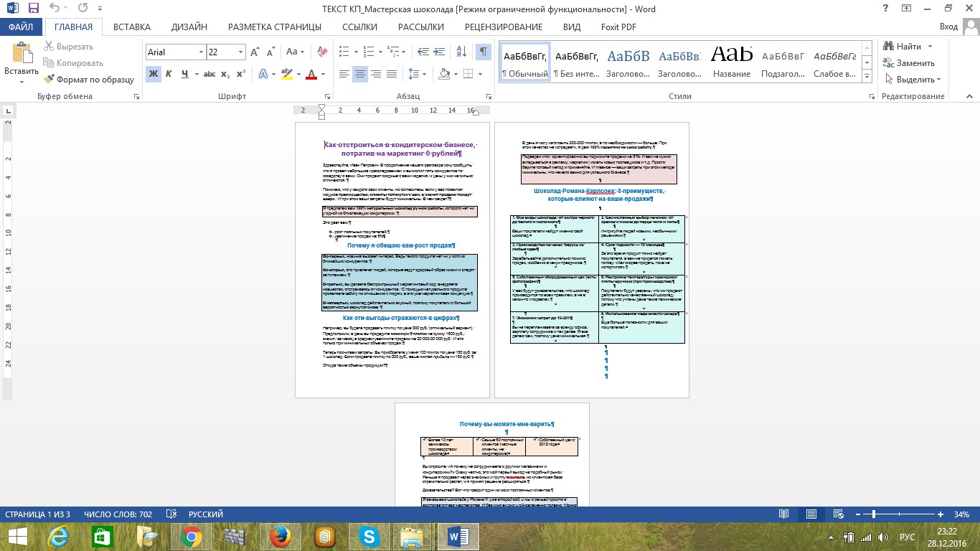Expand the bullet list dropdown arrow
The width and height of the screenshot is (980, 551).
point(355,52)
